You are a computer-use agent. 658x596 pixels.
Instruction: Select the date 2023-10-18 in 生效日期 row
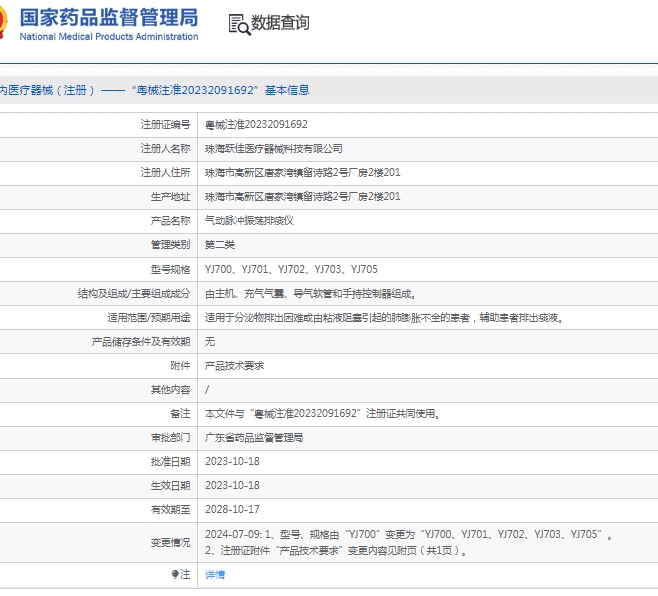point(232,485)
